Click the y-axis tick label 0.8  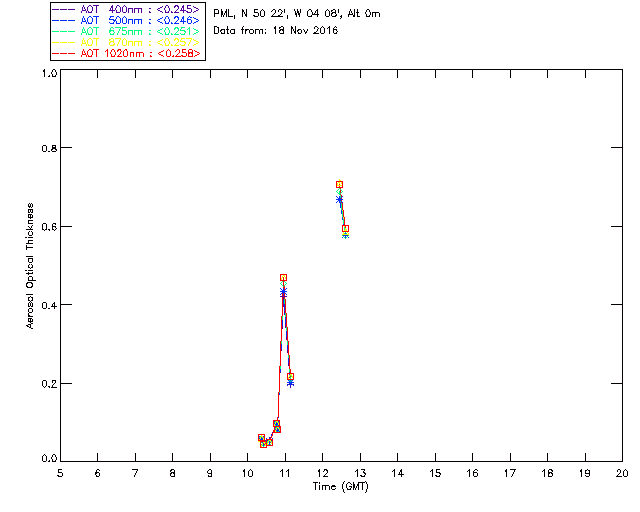click(49, 148)
